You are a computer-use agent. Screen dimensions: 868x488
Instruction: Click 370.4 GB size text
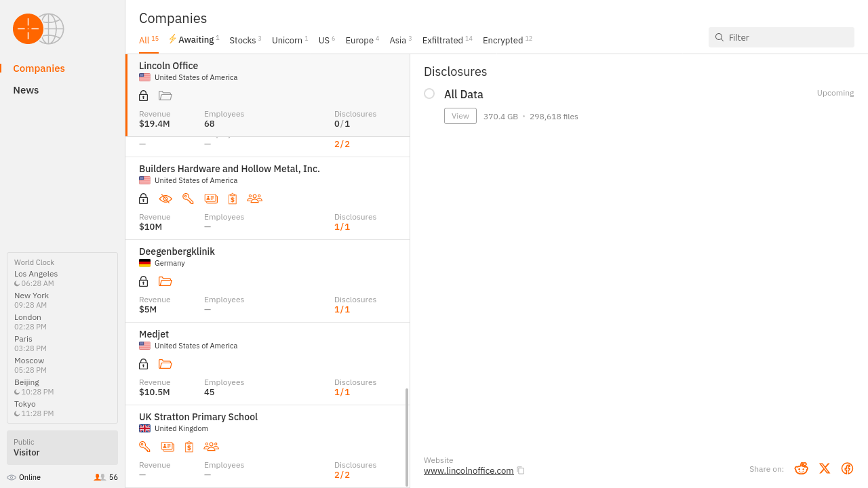click(500, 117)
